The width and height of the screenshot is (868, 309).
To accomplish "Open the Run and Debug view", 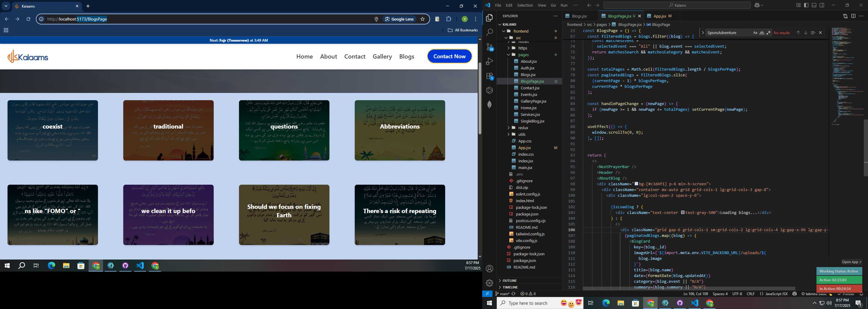I will [489, 61].
